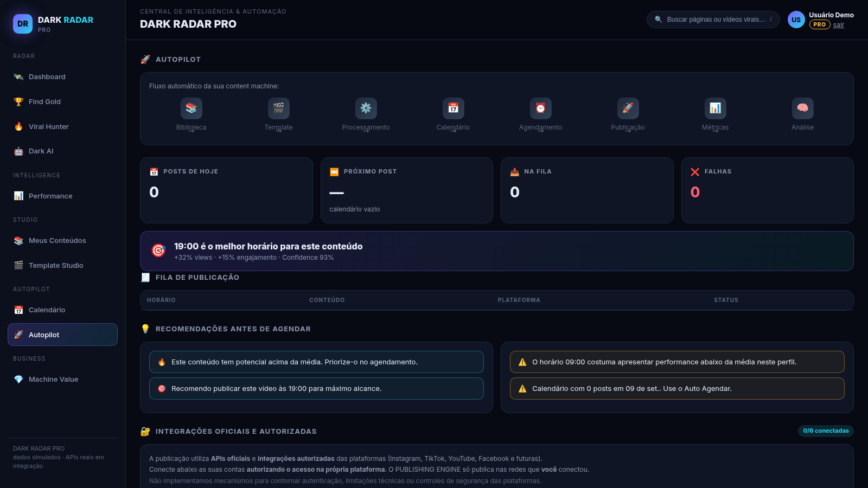Click the Horário column header
This screenshot has height=488, width=868.
click(161, 300)
